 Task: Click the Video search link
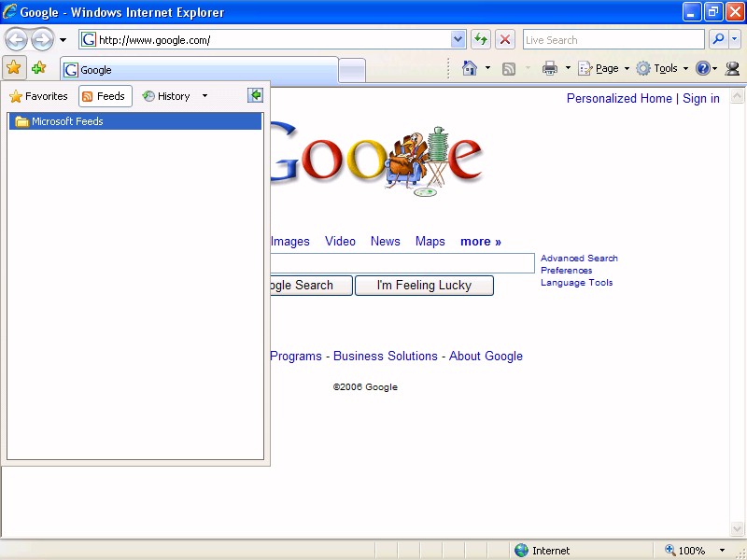point(340,242)
